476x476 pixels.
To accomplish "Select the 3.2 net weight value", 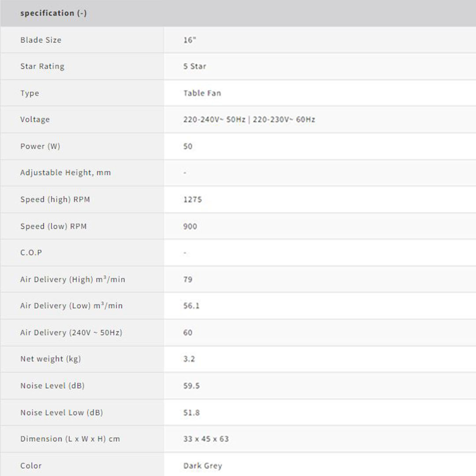I will point(189,359).
